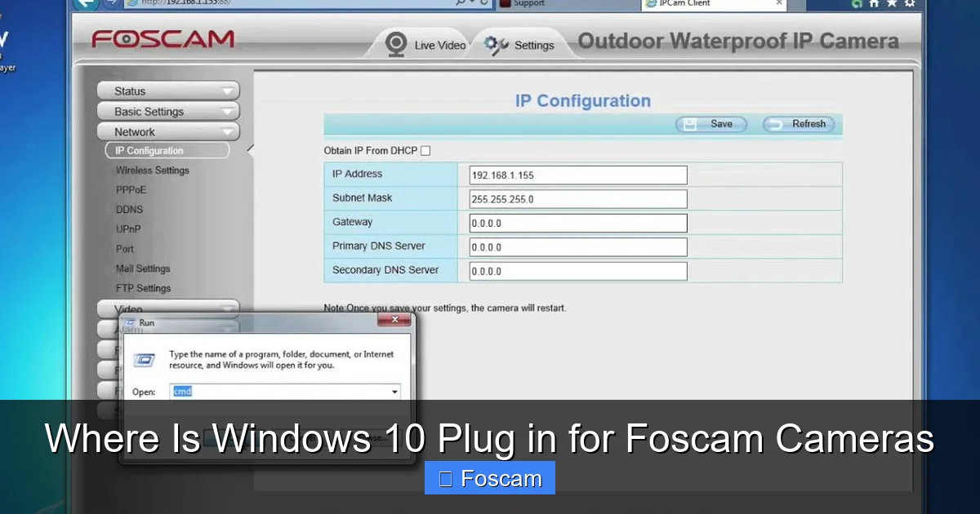This screenshot has height=514, width=980.
Task: Click the program icon in the Run dialog
Action: click(x=144, y=360)
